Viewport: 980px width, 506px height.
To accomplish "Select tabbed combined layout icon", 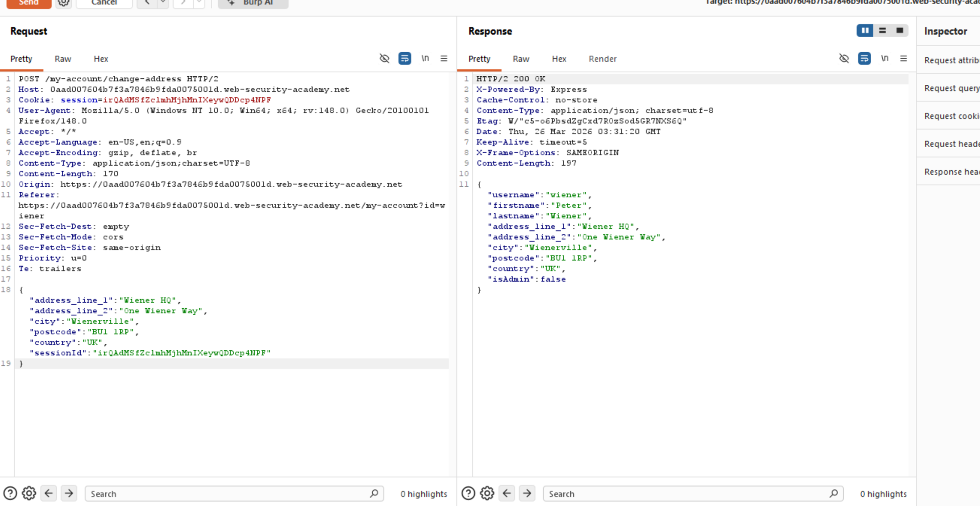I will click(x=900, y=31).
